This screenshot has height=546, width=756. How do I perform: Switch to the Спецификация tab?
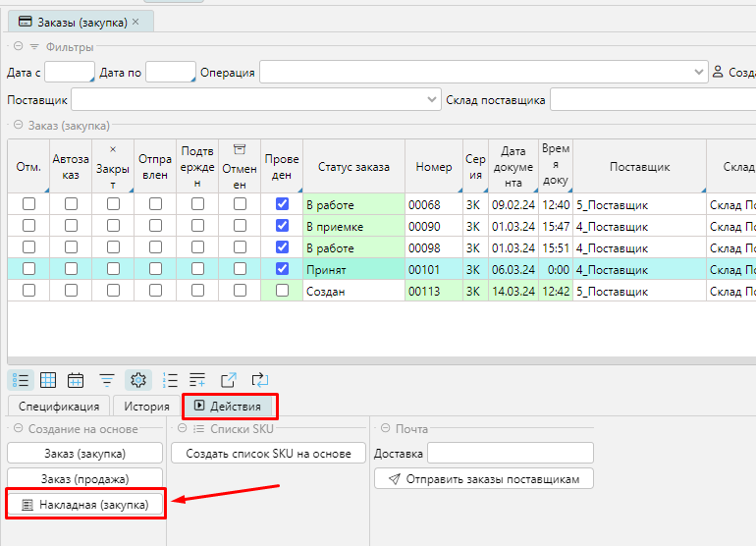(x=59, y=406)
